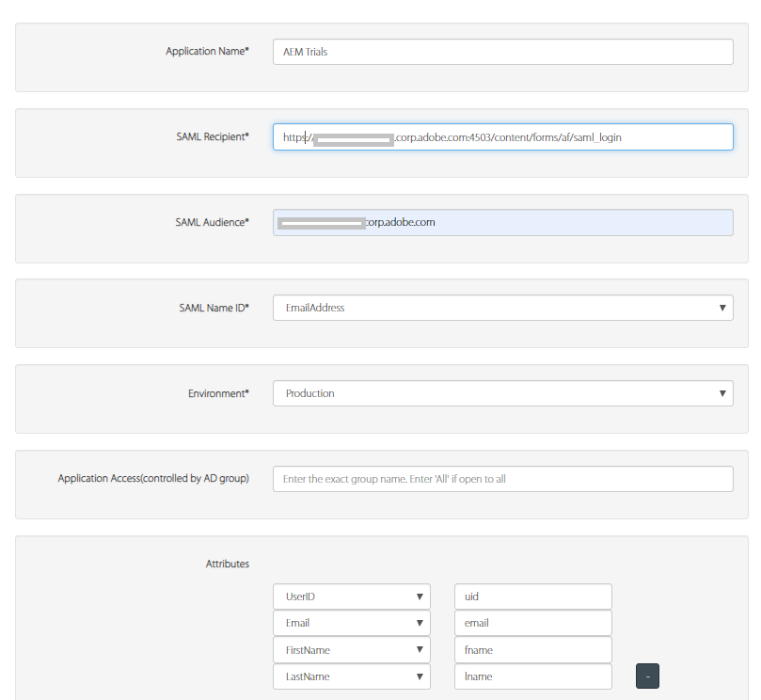Click the LastName row dropdown arrow
761x700 pixels.
pyautogui.click(x=420, y=676)
